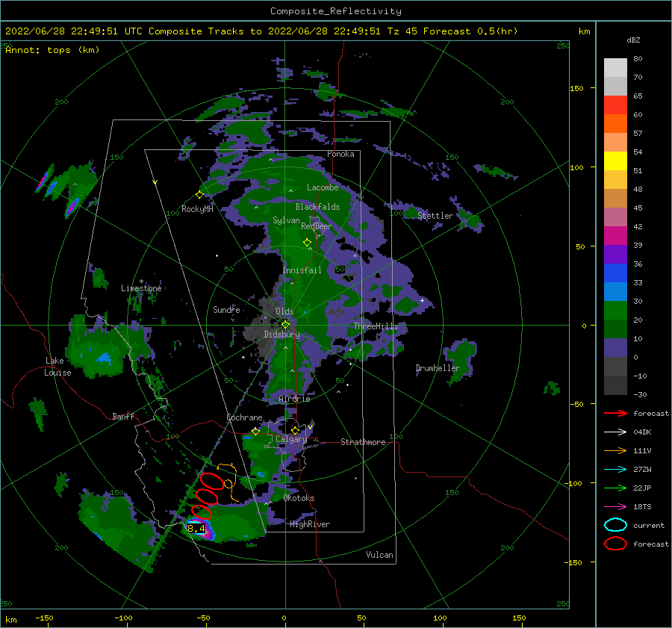Click the Ponoka city label

coord(340,154)
